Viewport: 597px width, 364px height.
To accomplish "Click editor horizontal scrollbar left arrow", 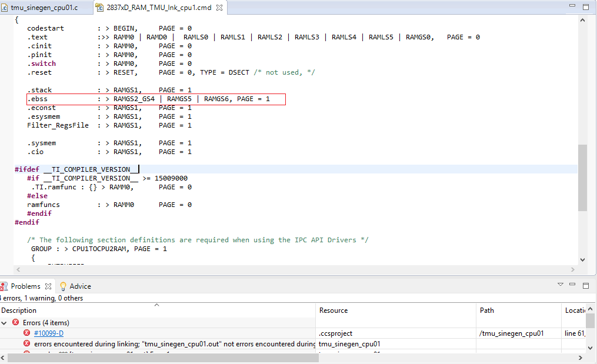I will pos(18,269).
